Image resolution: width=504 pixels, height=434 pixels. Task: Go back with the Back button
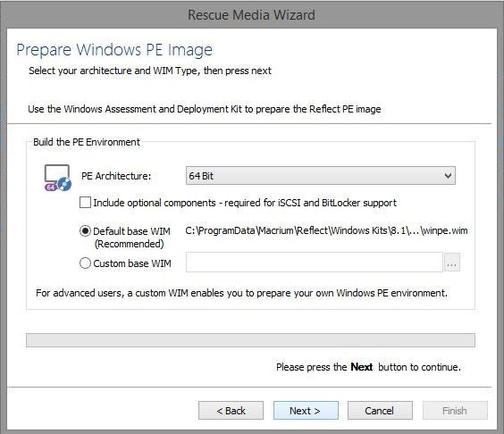click(x=231, y=410)
